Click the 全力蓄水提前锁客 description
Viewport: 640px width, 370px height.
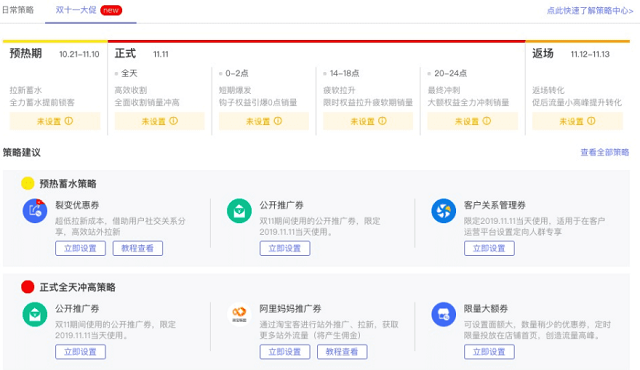pyautogui.click(x=42, y=102)
